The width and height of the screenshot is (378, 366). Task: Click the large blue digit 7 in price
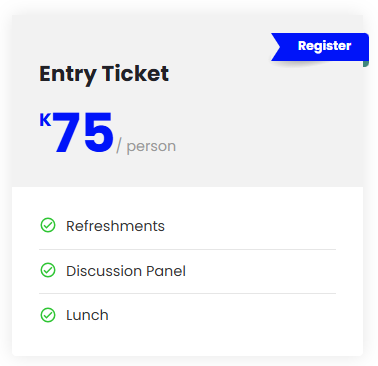(x=67, y=132)
